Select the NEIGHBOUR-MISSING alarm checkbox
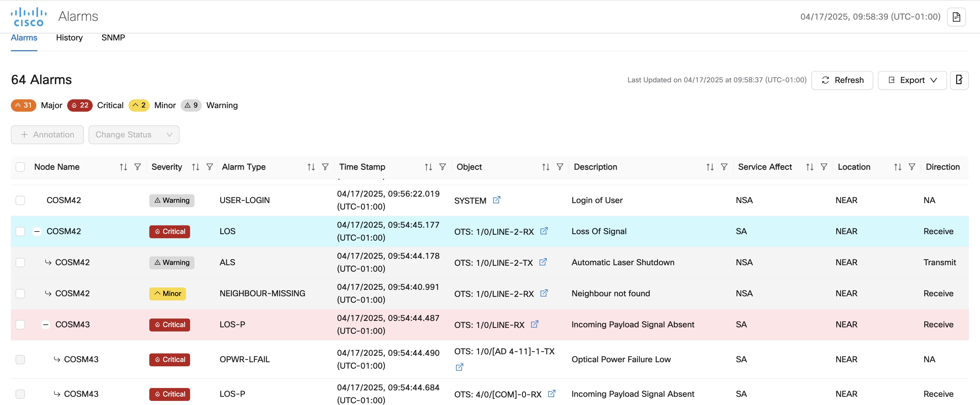 pyautogui.click(x=20, y=294)
